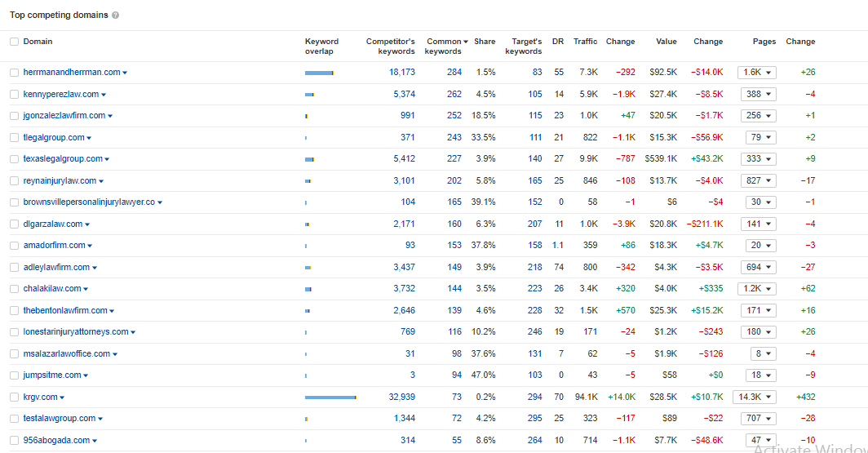The image size is (868, 453).
Task: Sort by Share column header
Action: 485,42
